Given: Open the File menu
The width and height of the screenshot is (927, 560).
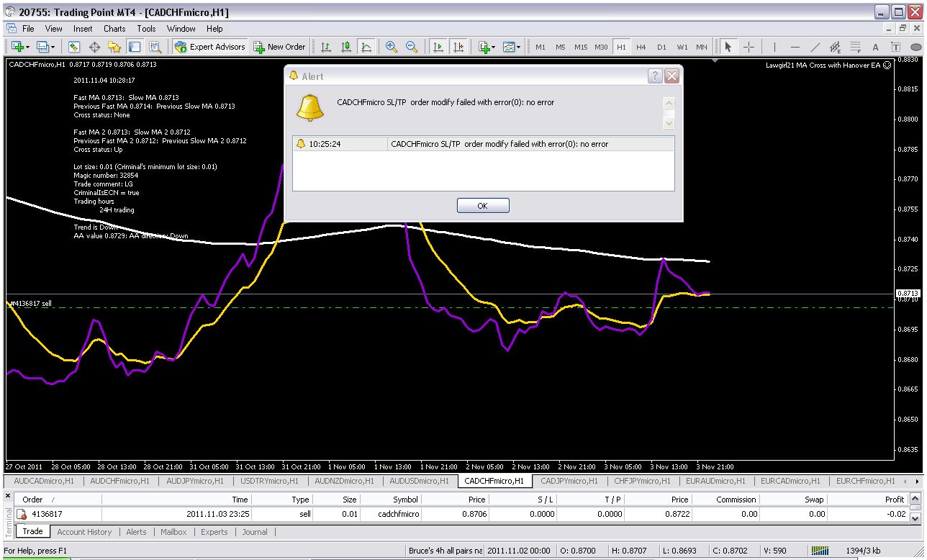Looking at the screenshot, I should click(28, 29).
